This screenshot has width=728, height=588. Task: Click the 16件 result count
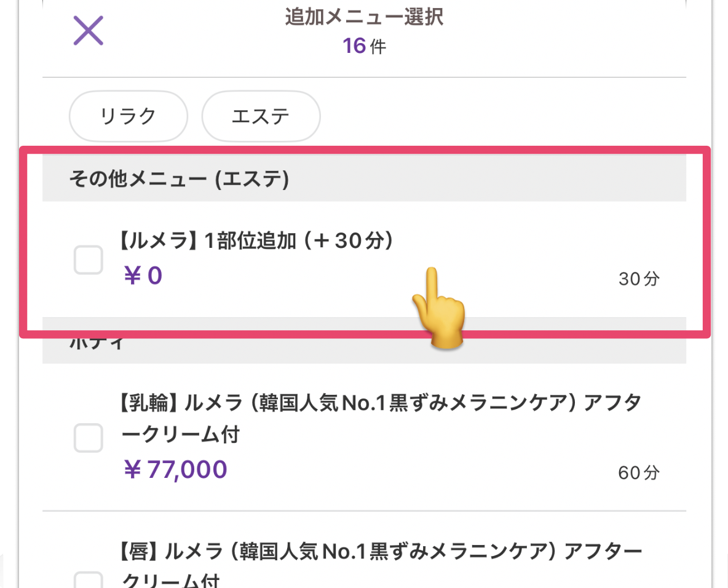(364, 46)
